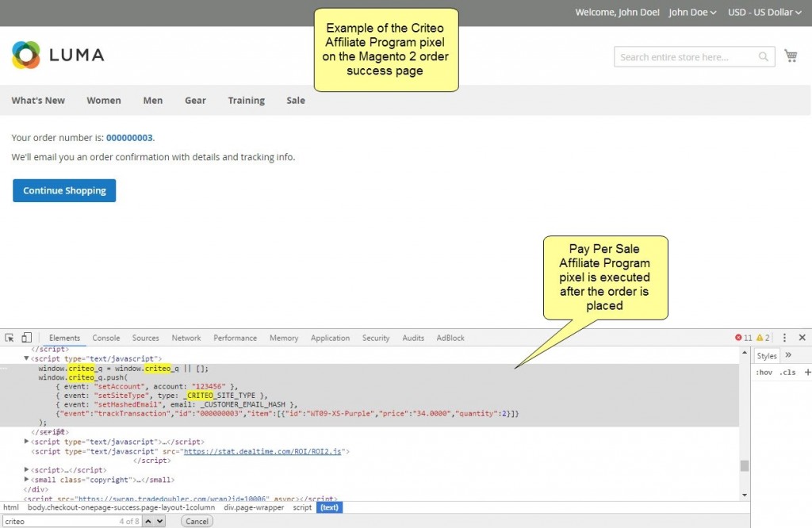Go to previous search result arrow
Image resolution: width=812 pixels, height=528 pixels.
coord(148,522)
